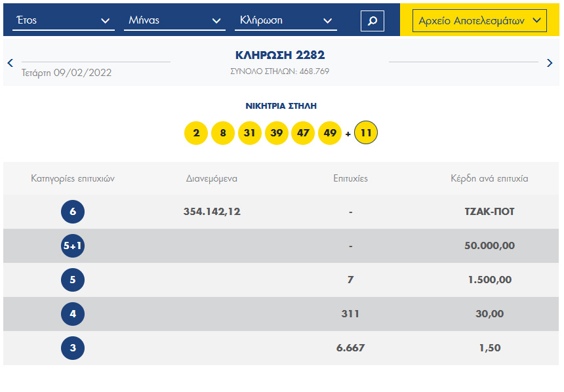The image size is (564, 392).
Task: Click the Κέρδη ανά επιτυχία column header
Action: click(x=489, y=178)
